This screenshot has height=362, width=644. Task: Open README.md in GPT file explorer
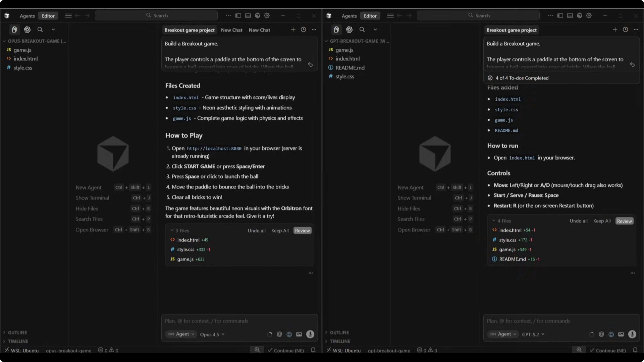click(350, 68)
